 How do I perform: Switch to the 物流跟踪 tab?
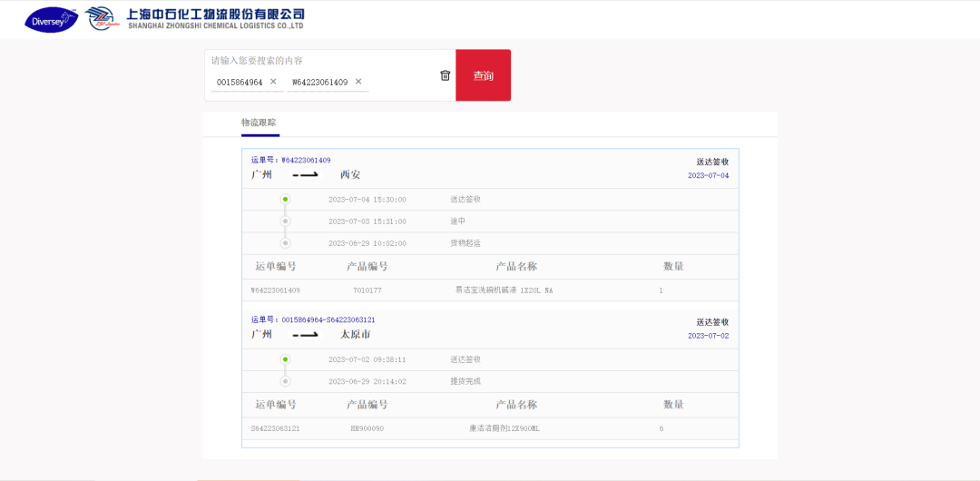coord(259,123)
